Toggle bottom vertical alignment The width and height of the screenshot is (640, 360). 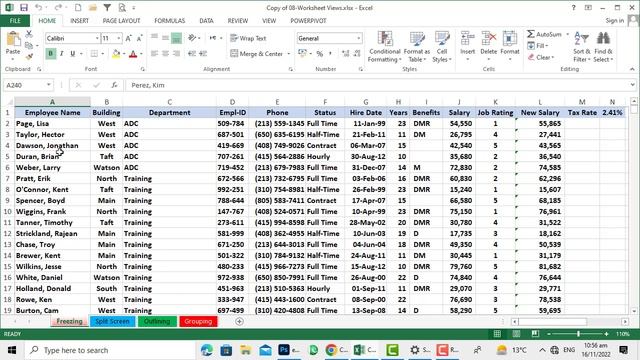[x=176, y=38]
